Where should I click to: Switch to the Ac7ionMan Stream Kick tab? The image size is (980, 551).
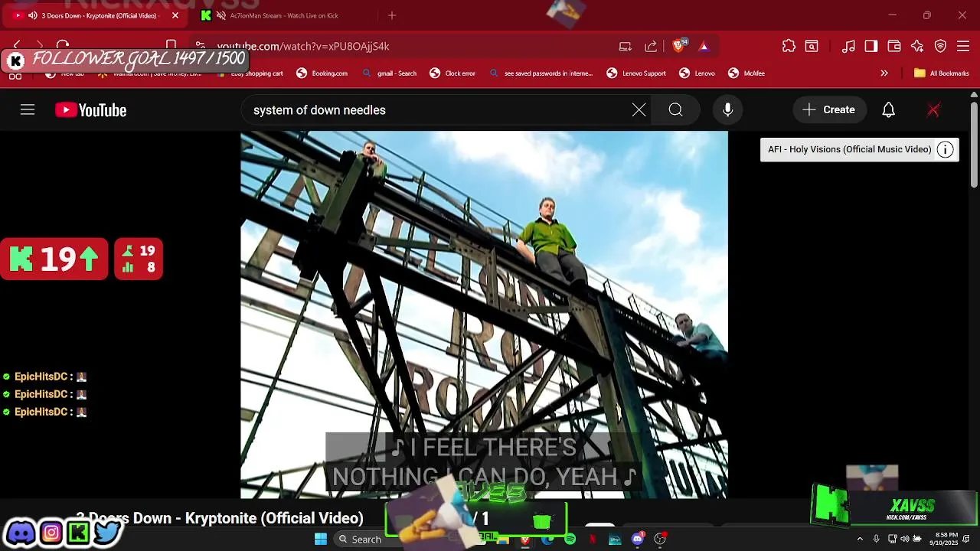click(283, 15)
